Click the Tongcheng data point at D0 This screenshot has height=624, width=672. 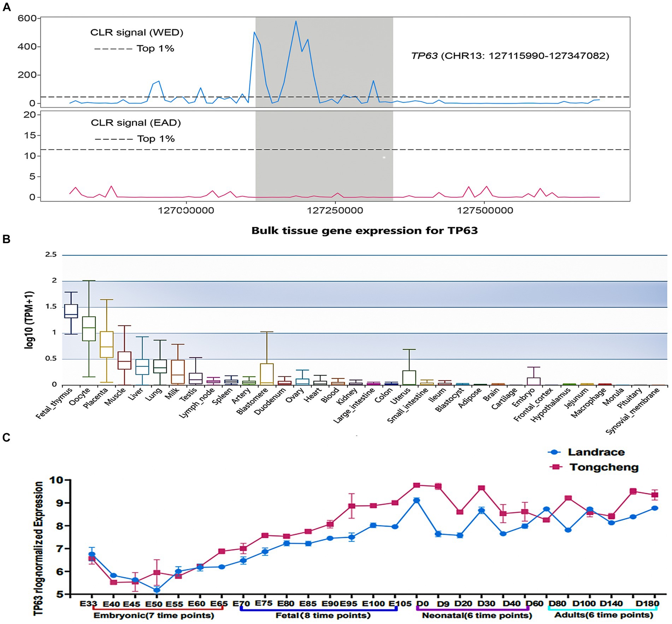pos(417,485)
